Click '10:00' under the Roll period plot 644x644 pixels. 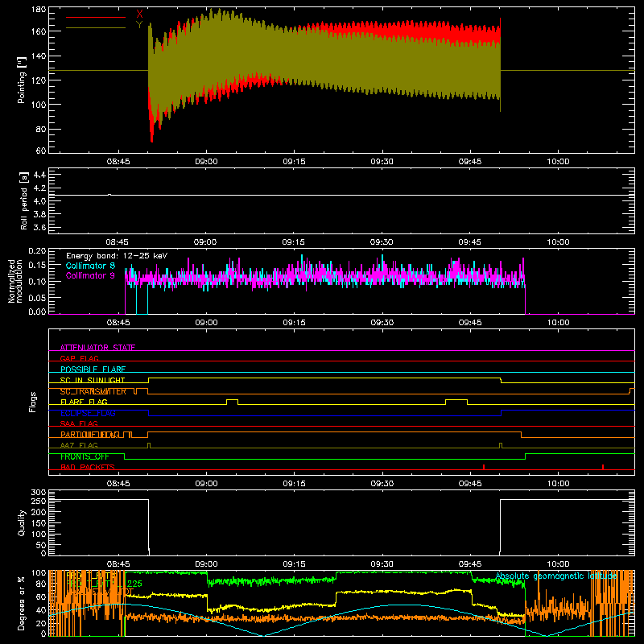coord(558,242)
